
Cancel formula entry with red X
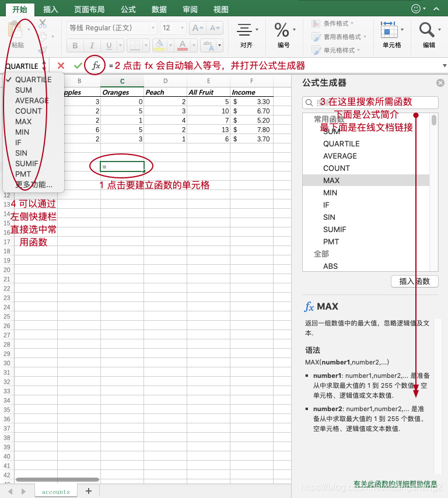click(x=61, y=66)
